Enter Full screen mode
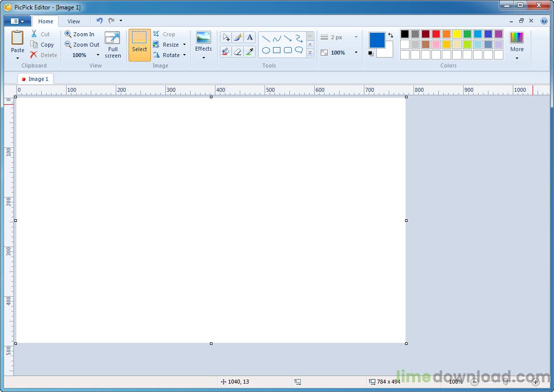 (113, 45)
